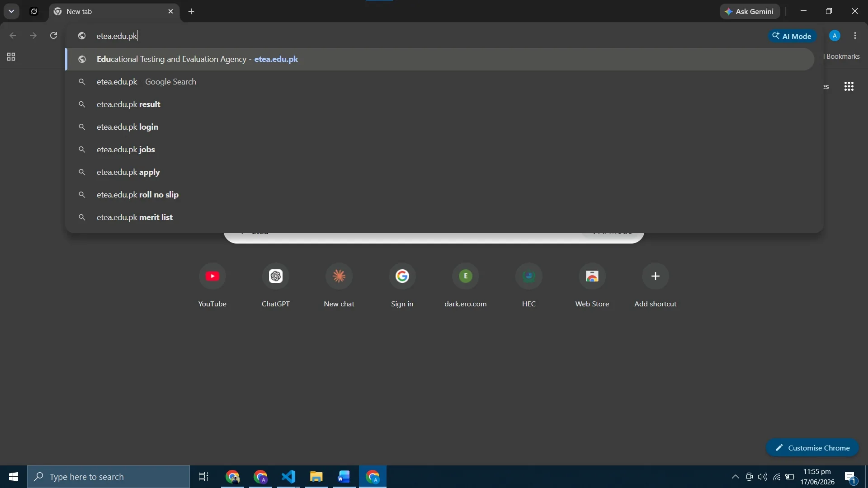This screenshot has width=868, height=488.
Task: Click the All Bookmarks button
Action: 841,56
